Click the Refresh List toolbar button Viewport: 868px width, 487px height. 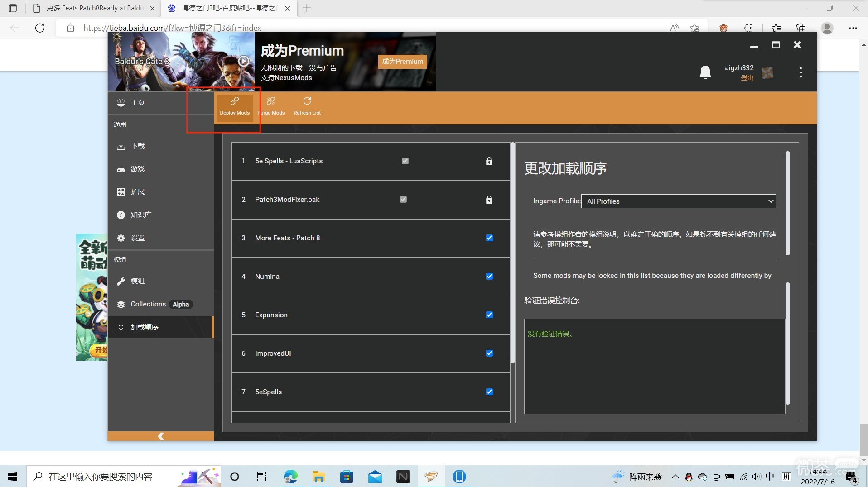[x=307, y=107]
